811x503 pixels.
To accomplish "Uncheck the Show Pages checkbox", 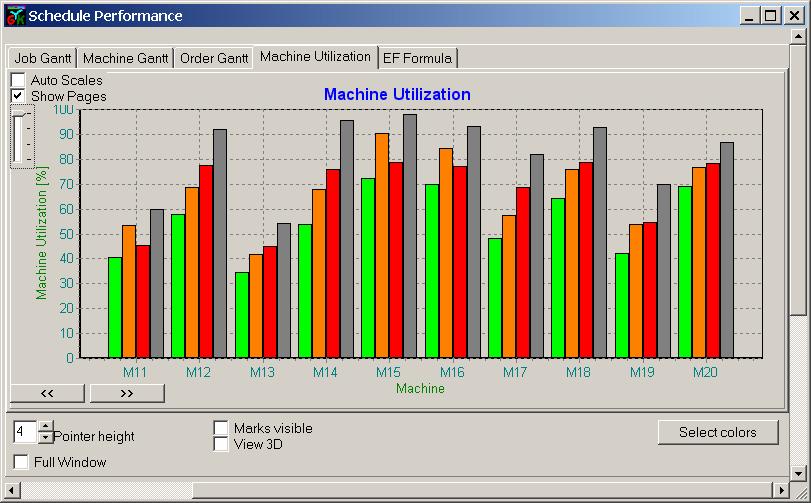I will coord(18,96).
